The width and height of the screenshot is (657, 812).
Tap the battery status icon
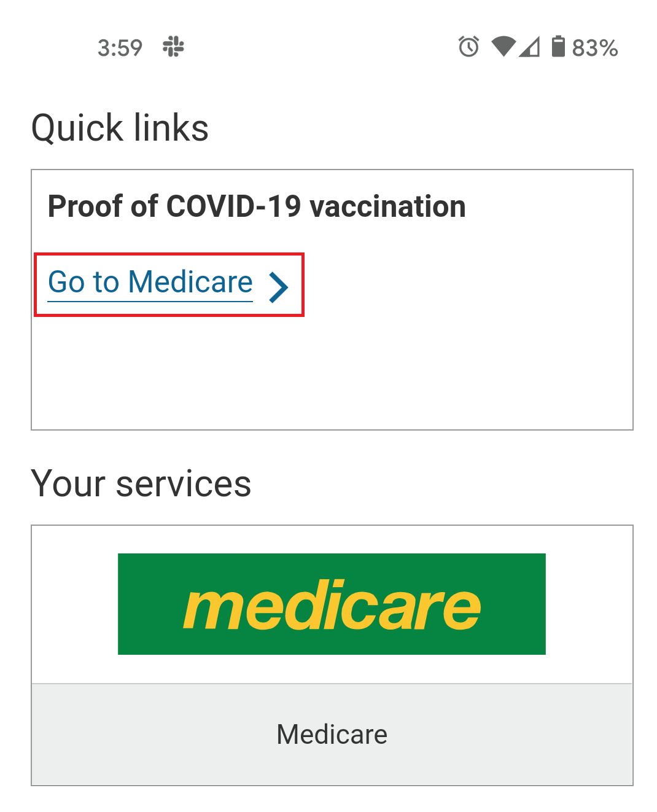point(558,47)
